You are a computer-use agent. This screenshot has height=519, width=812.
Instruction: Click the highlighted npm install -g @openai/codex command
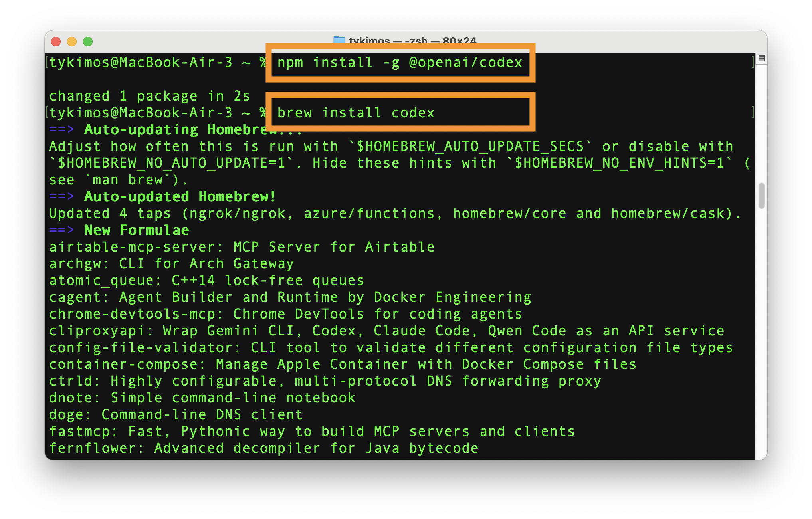coord(400,63)
